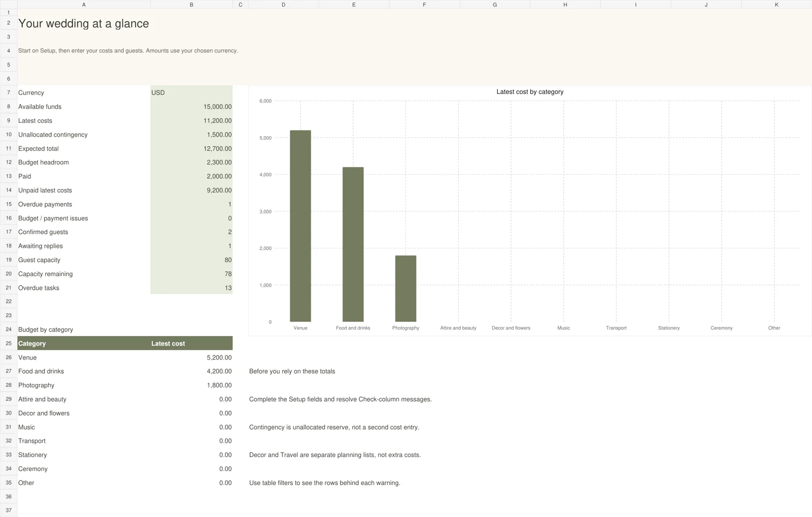This screenshot has height=517, width=812.
Task: Click the 'Latest cost by category' chart title
Action: 530,92
